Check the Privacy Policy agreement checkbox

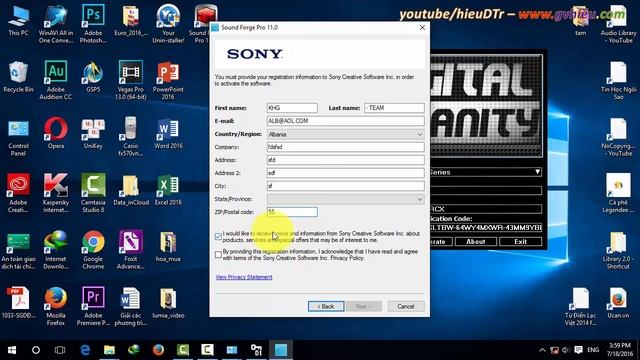218,255
